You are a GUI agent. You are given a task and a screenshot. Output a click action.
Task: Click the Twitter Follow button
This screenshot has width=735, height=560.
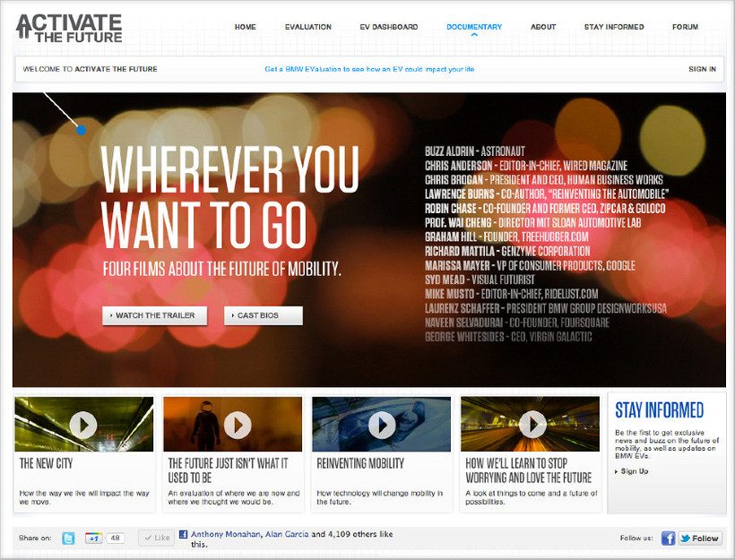pyautogui.click(x=700, y=538)
